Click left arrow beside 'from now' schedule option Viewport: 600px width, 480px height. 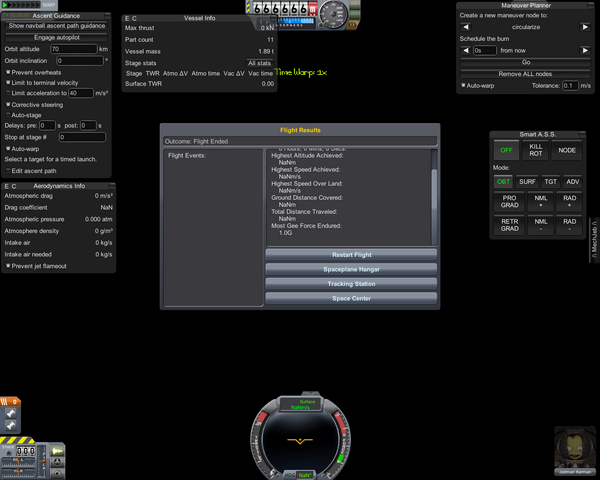click(x=466, y=50)
